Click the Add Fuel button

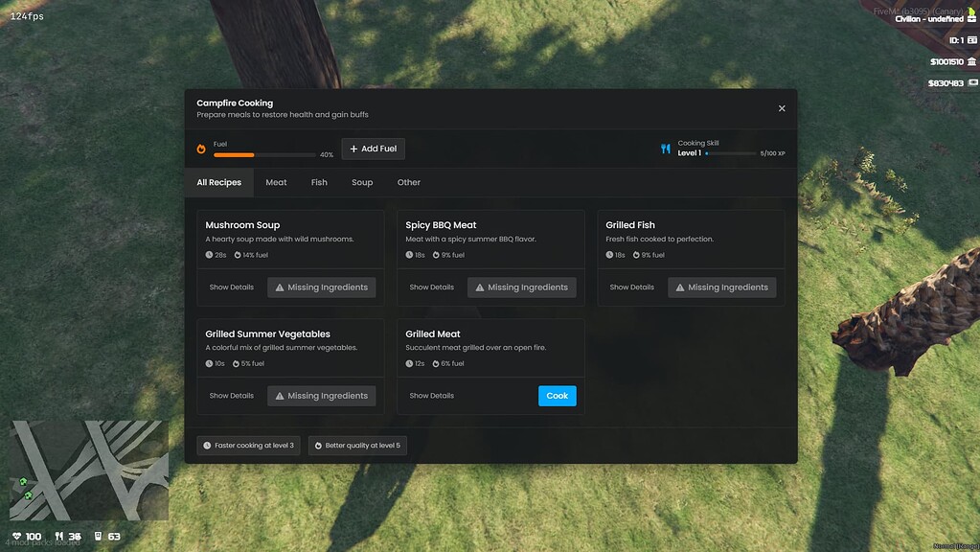coord(374,149)
